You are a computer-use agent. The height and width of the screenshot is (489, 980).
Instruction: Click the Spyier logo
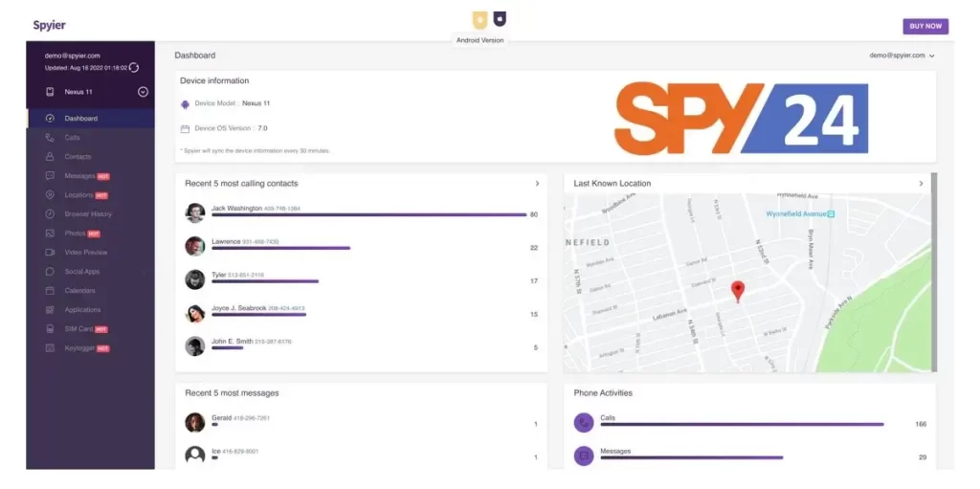click(x=50, y=26)
